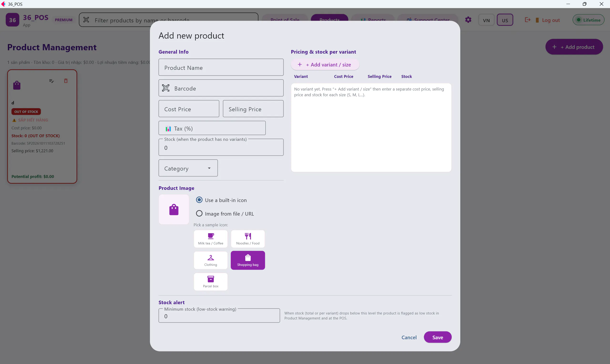Click the barcode scanner icon in filter bar
Screen dimensions: 610x364
[86, 20]
